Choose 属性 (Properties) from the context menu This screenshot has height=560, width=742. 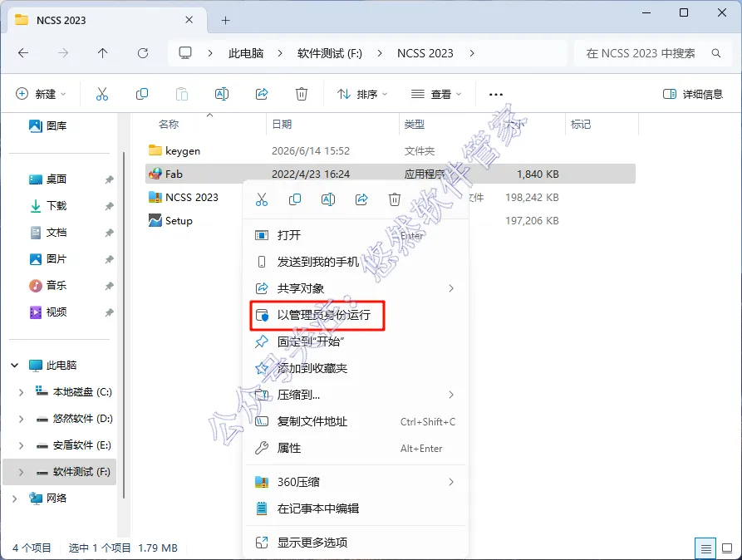356,448
